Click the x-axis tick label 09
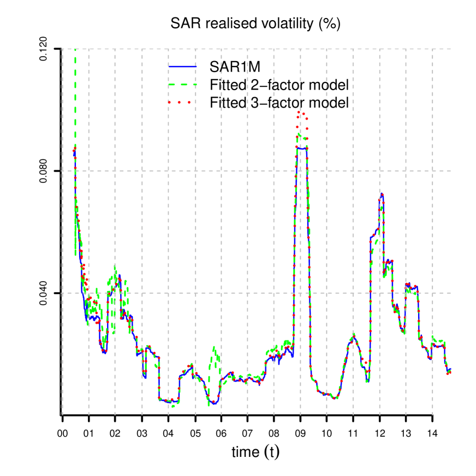The width and height of the screenshot is (476, 476). 300,433
